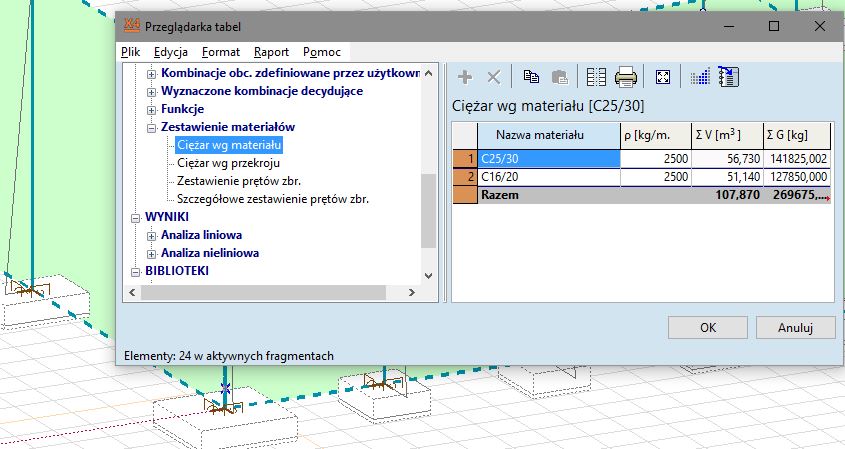Click the copy icon in toolbar
845x449 pixels.
[x=532, y=77]
